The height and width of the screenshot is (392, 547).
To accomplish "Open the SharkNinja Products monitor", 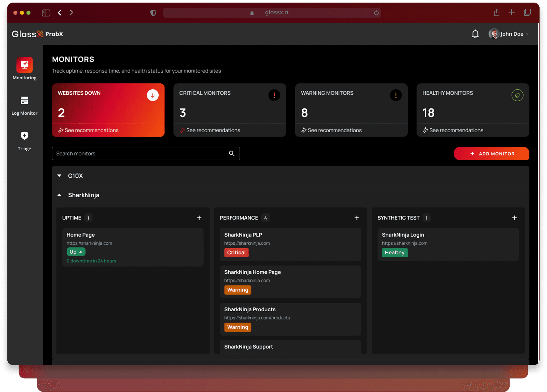I will tap(290, 319).
